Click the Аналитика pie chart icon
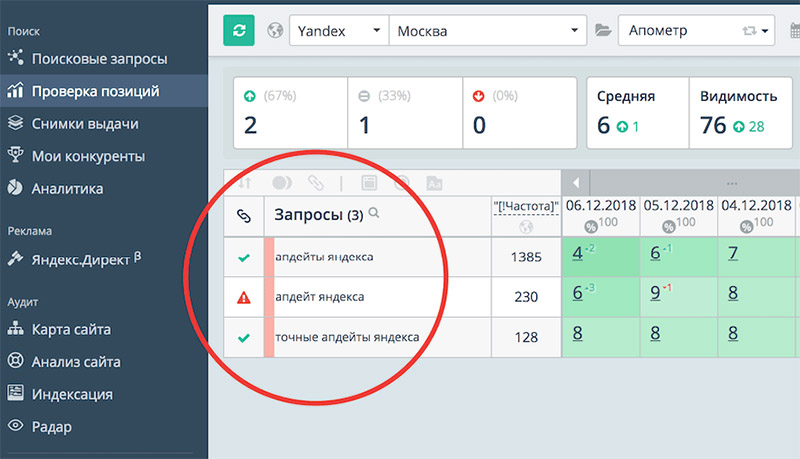800x459 pixels. [15, 187]
